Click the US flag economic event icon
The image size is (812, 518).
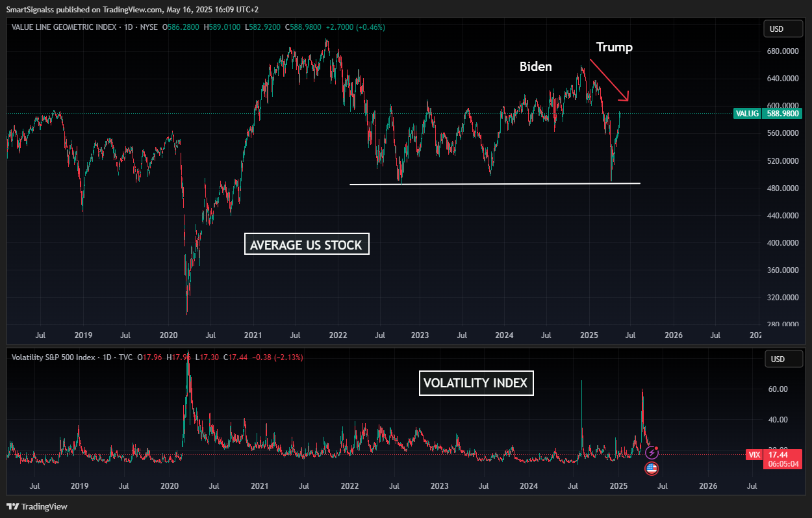click(x=652, y=468)
